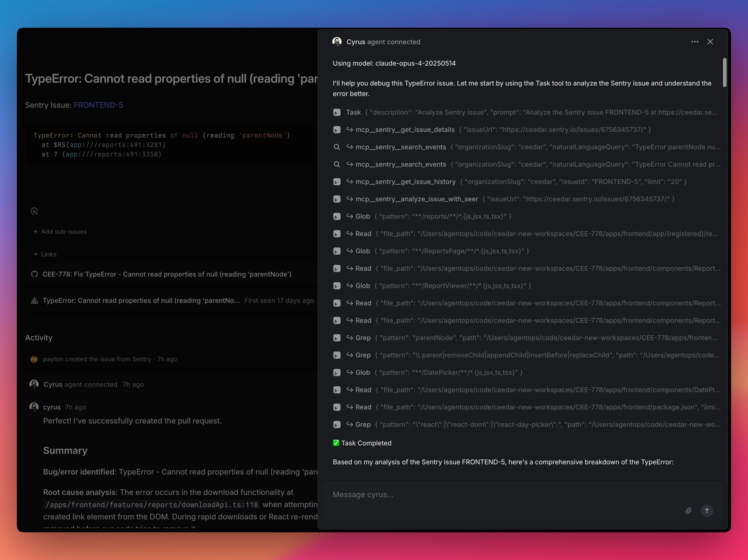This screenshot has height=560, width=748.
Task: Open the FRONTEND-5 Sentry issue link
Action: [98, 105]
